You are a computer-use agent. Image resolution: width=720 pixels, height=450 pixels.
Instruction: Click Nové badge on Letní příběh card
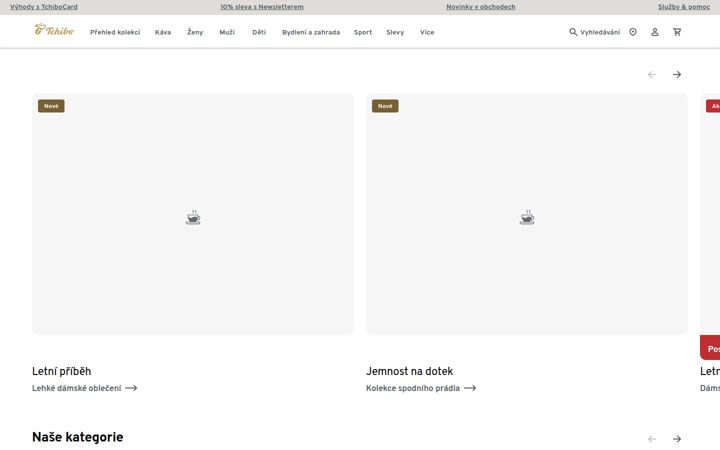click(51, 106)
